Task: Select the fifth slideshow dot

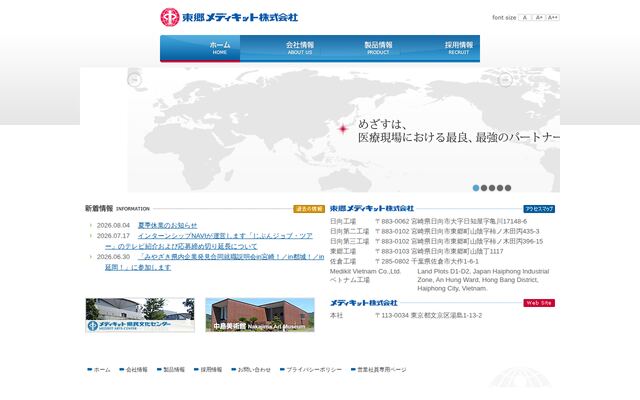Action: tap(508, 188)
